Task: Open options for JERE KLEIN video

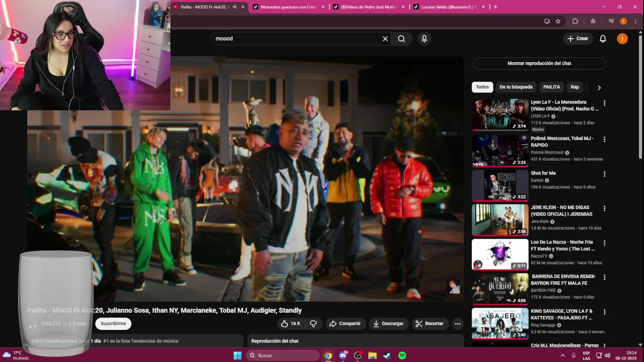Action: (604, 208)
